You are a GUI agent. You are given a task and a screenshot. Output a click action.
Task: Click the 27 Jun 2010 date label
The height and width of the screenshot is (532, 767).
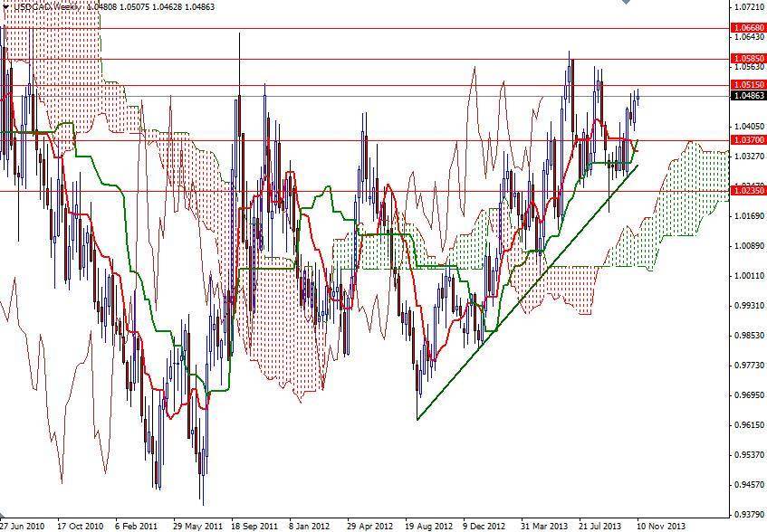(x=24, y=524)
